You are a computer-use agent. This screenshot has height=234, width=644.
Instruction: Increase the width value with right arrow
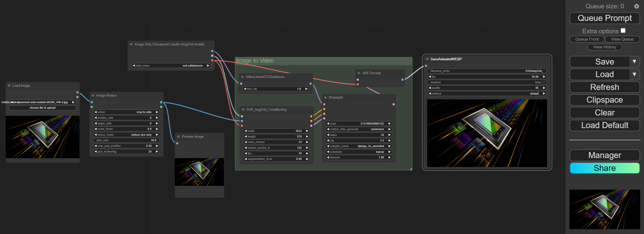coord(307,131)
